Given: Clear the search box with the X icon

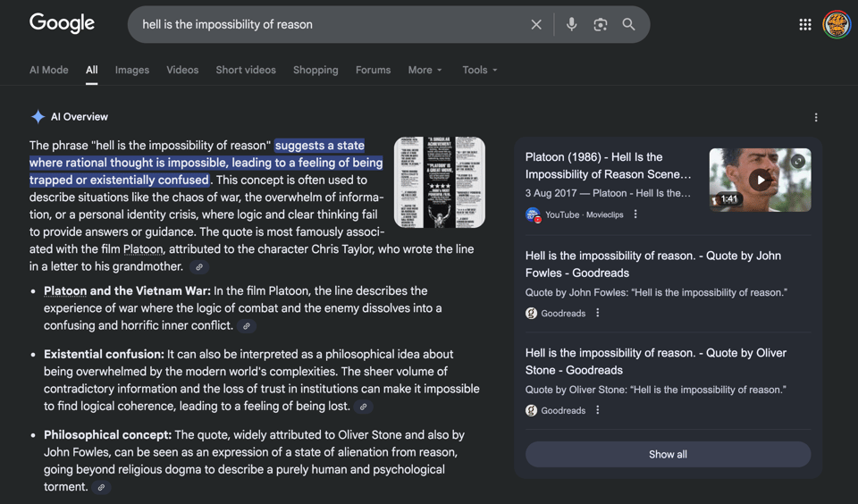Looking at the screenshot, I should pos(536,25).
